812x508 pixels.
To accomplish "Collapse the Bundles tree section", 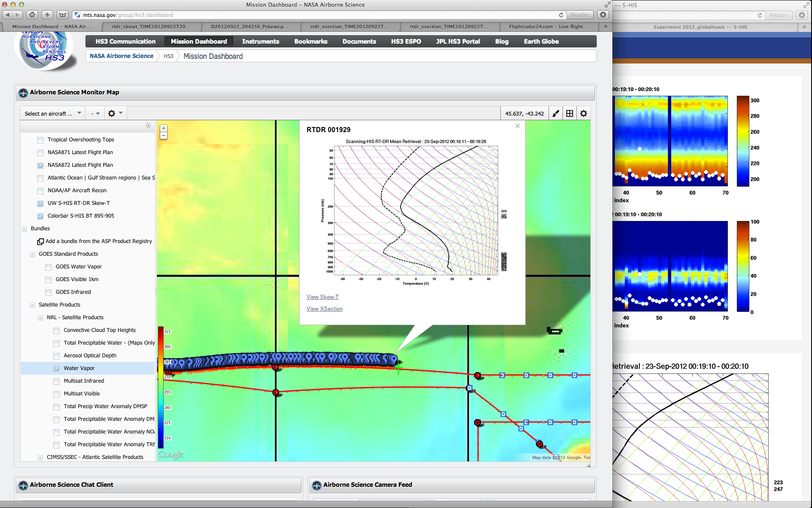I will pos(25,229).
